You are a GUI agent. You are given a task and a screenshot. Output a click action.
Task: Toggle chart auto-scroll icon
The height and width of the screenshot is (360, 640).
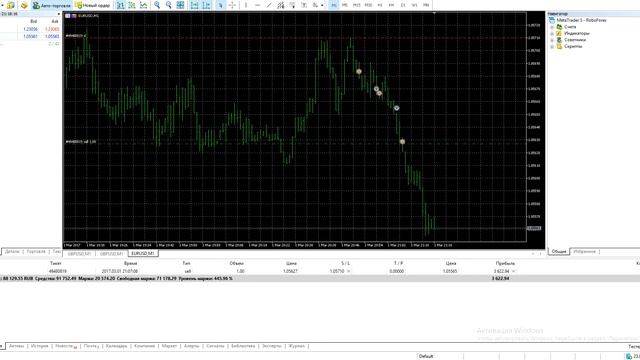click(195, 5)
